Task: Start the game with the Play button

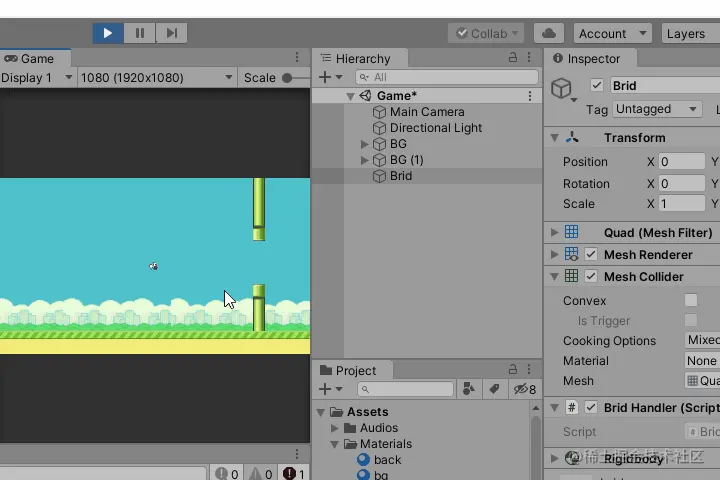Action: tap(108, 33)
